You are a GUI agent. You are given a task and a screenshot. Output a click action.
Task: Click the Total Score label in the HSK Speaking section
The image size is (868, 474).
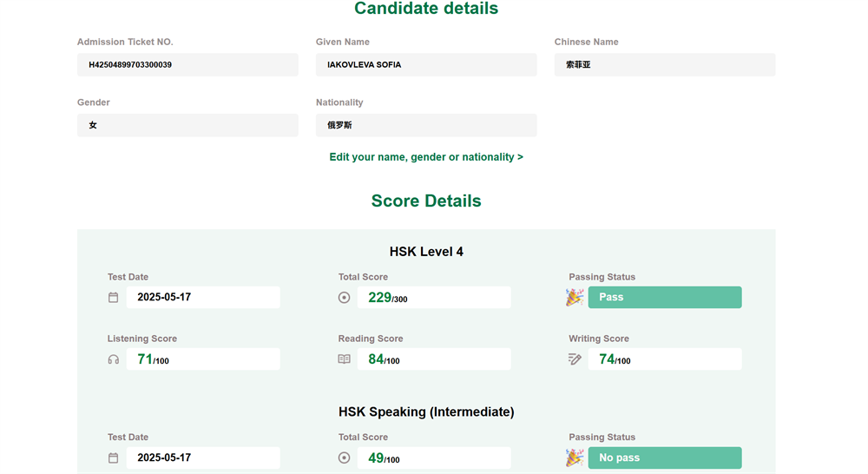(363, 438)
